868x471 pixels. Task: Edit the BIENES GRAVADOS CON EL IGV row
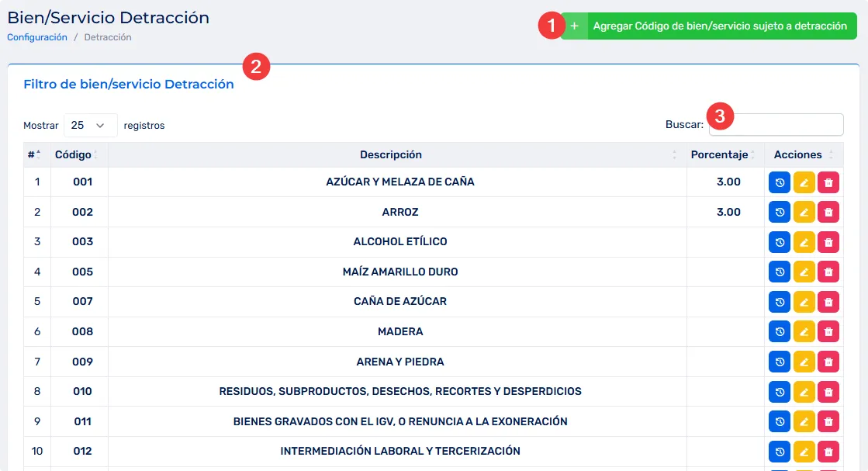804,421
